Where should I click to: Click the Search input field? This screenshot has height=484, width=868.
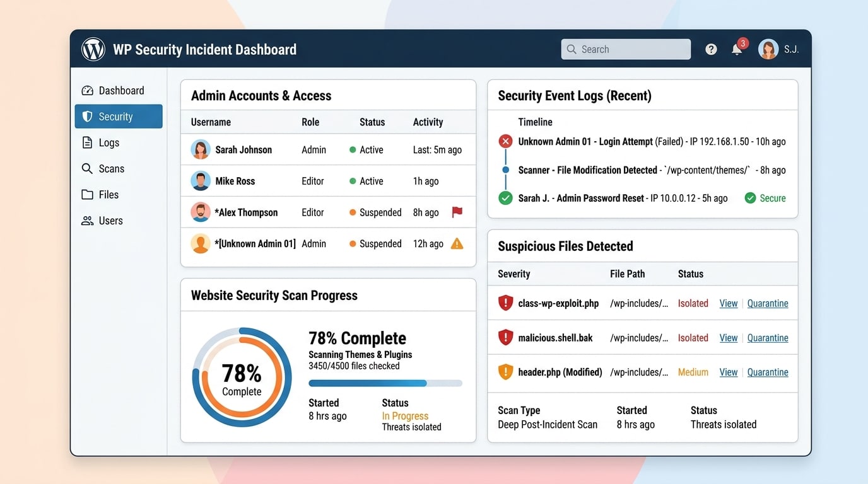tap(626, 49)
